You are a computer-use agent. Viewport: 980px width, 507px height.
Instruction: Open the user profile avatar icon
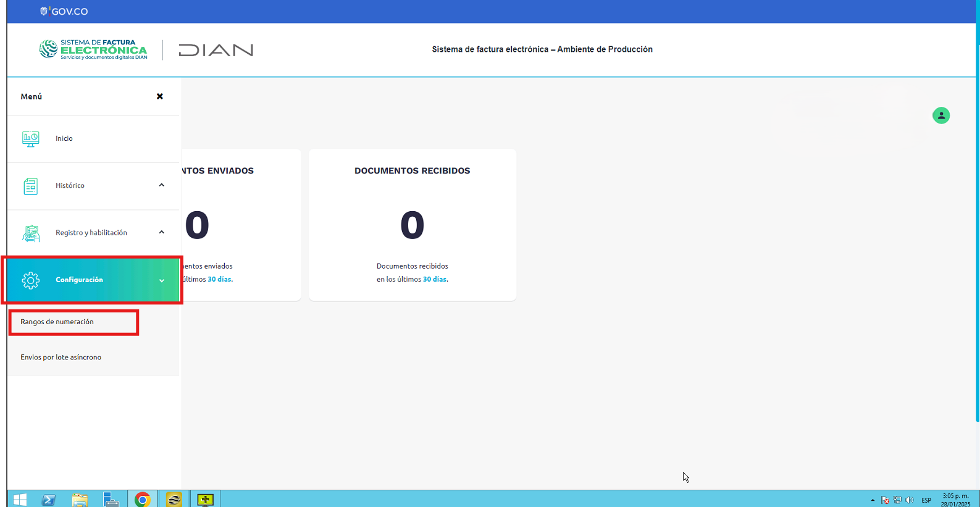tap(940, 115)
